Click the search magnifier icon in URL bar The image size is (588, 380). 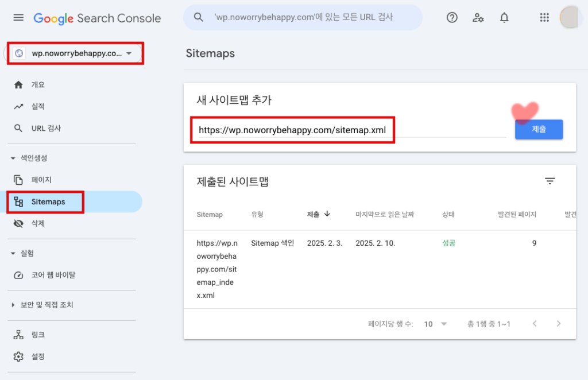point(198,17)
